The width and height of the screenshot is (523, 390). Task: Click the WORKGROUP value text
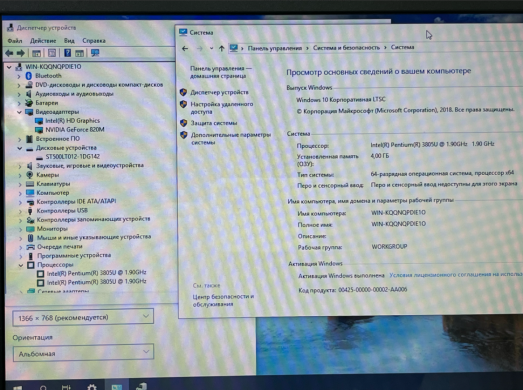click(x=389, y=247)
